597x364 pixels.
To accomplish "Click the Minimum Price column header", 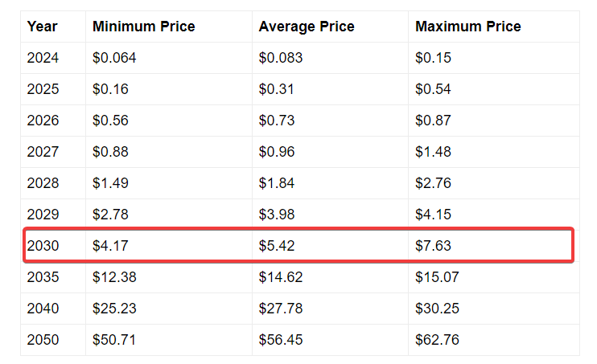I will click(143, 27).
